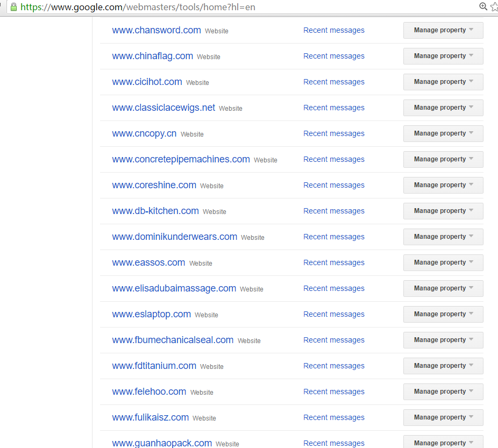Open www.felehoo.com site link
This screenshot has height=448, width=498.
coord(149,392)
